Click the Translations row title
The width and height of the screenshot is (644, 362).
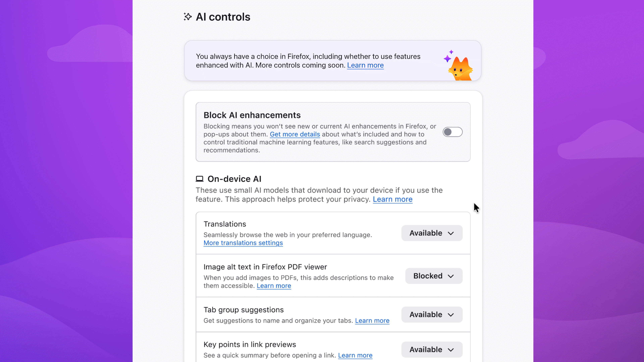225,224
